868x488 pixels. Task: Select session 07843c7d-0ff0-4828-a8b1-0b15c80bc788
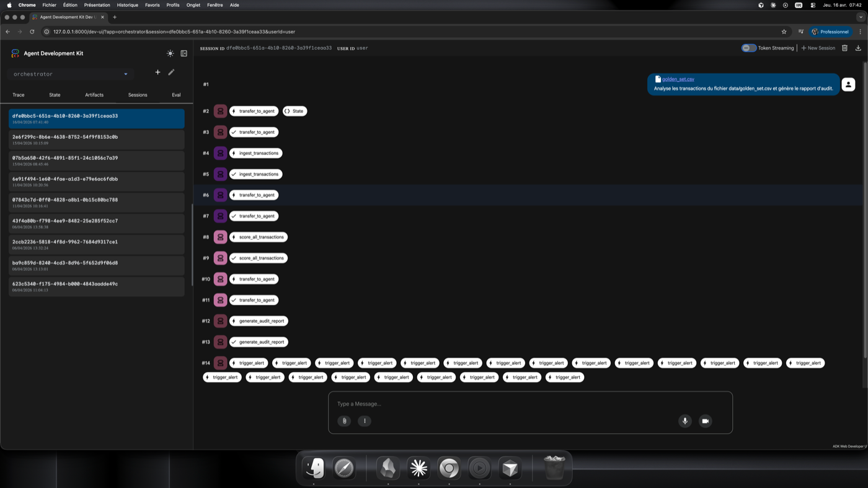tap(97, 203)
